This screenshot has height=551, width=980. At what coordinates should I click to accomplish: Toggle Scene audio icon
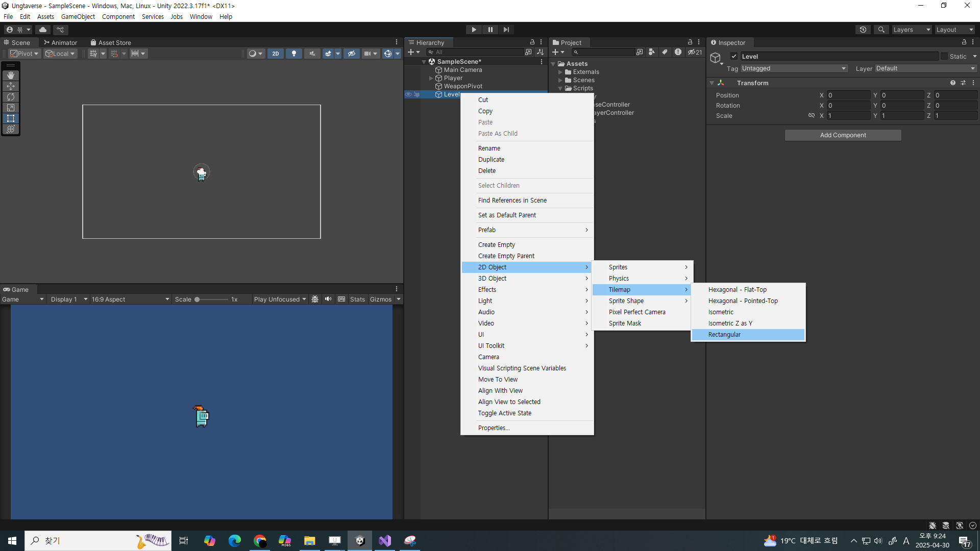(312, 54)
